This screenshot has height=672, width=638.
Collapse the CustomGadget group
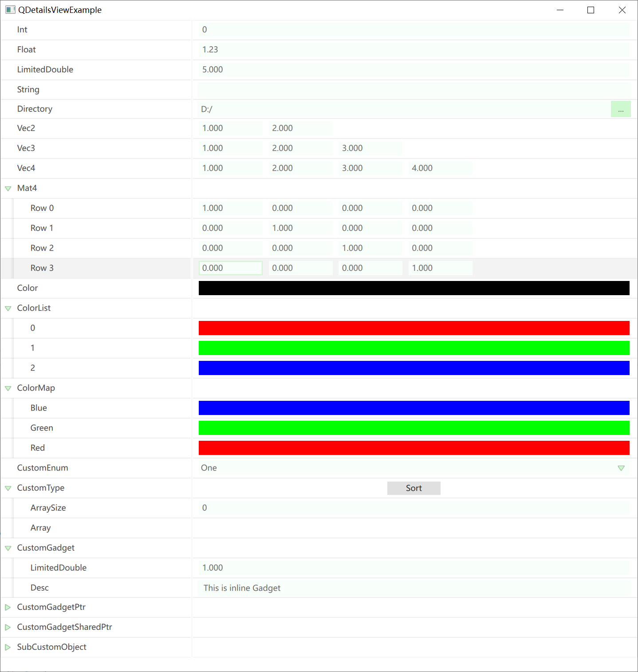(x=8, y=548)
